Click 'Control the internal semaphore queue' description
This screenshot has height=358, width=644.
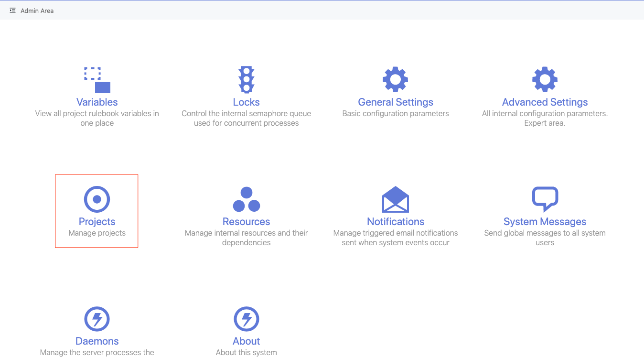pyautogui.click(x=247, y=118)
